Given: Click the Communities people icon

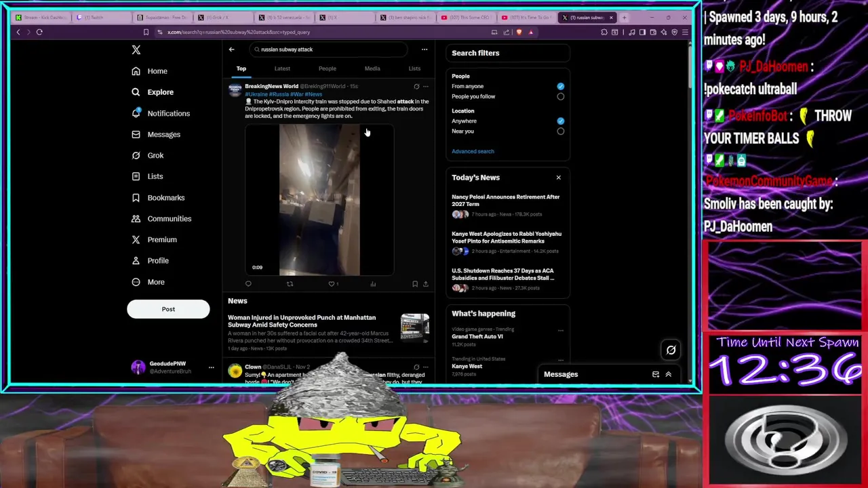Looking at the screenshot, I should click(136, 218).
